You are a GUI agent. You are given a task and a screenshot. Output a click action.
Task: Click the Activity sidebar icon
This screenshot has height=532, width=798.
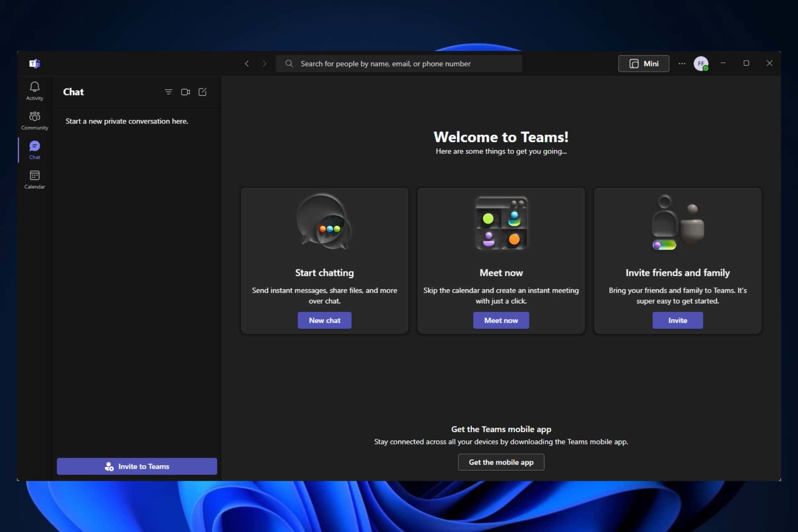click(x=34, y=91)
